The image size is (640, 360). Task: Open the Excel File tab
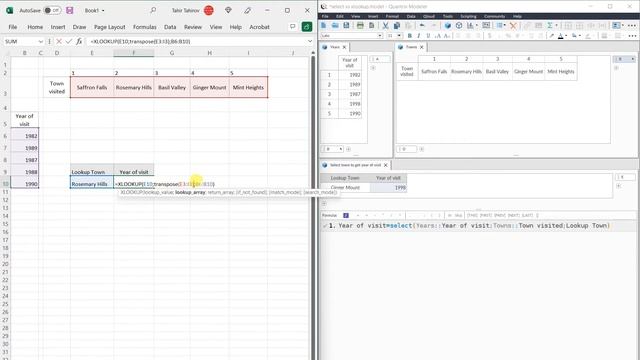click(13, 27)
